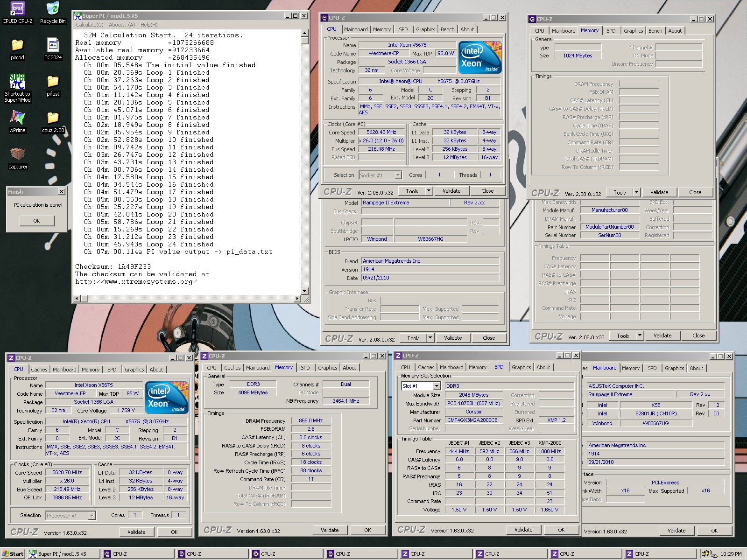
Task: Expand the Slot #1 memory slot dropdown
Action: point(437,386)
